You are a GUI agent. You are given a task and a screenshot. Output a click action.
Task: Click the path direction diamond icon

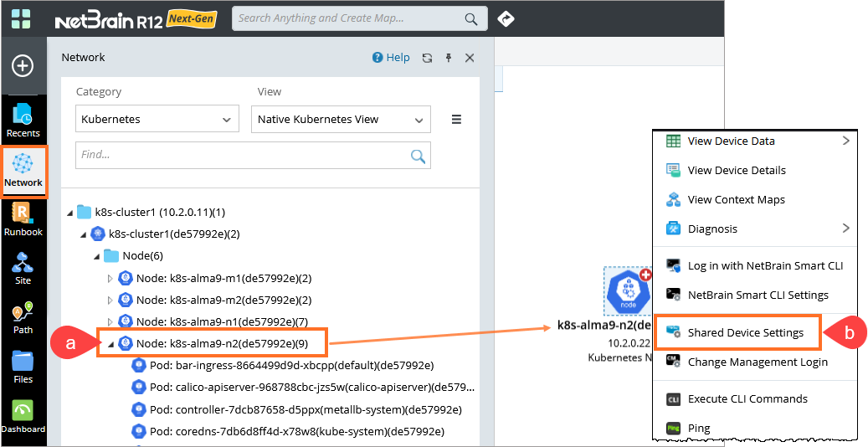[x=506, y=18]
